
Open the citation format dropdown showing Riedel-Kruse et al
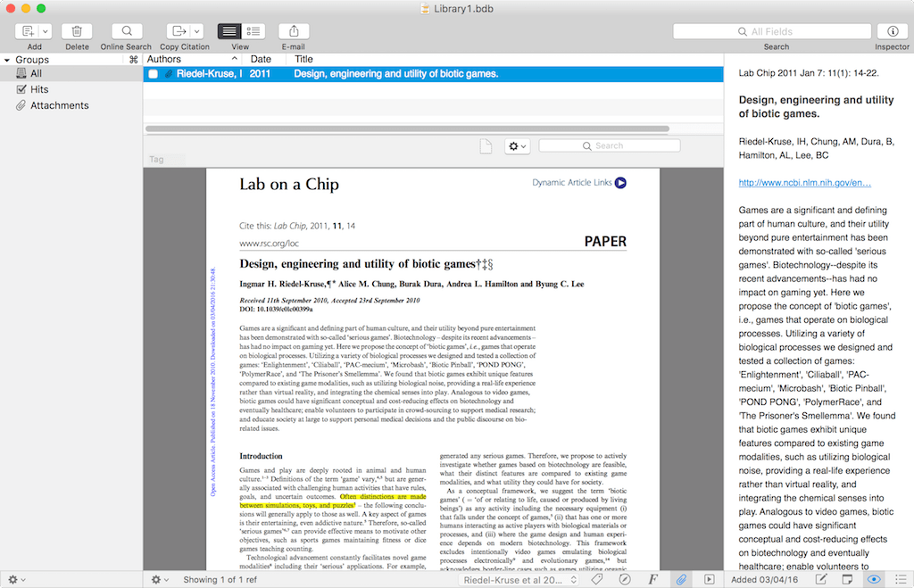click(519, 578)
